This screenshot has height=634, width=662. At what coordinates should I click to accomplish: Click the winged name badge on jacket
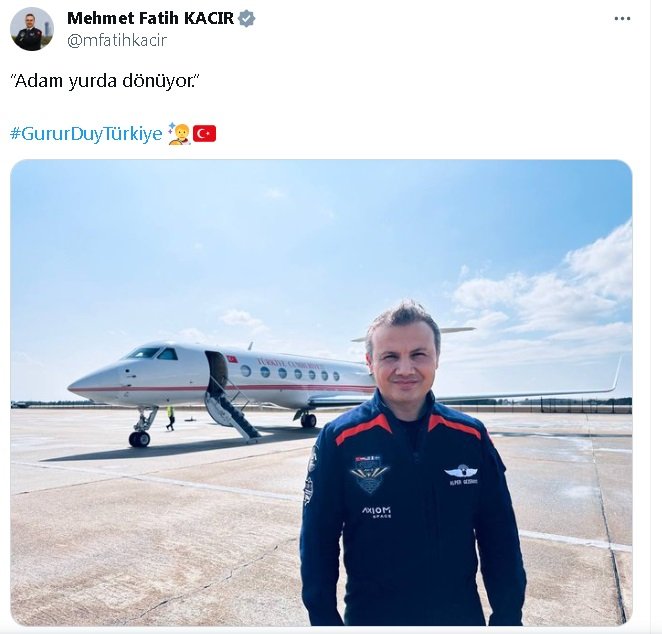click(462, 474)
